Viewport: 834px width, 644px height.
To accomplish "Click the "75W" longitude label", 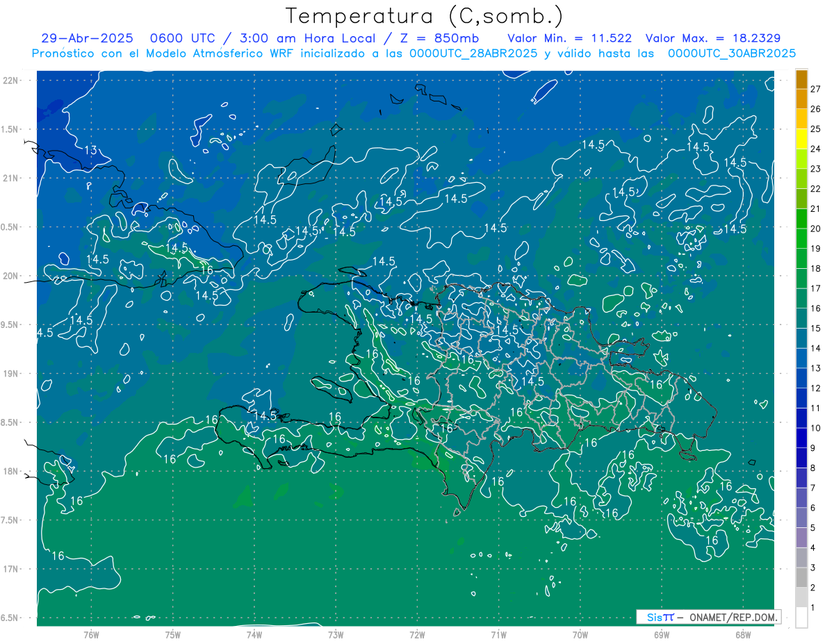I will pyautogui.click(x=172, y=634).
